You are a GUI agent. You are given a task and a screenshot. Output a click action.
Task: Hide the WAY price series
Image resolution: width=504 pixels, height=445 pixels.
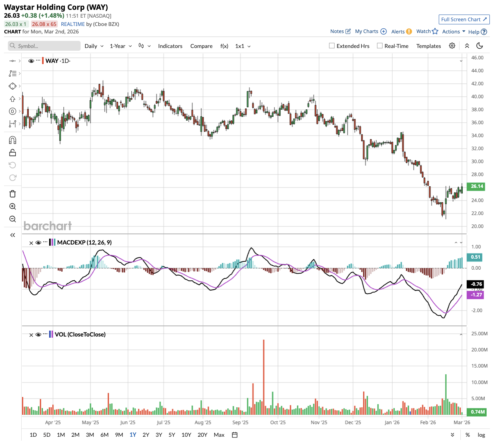(x=31, y=61)
